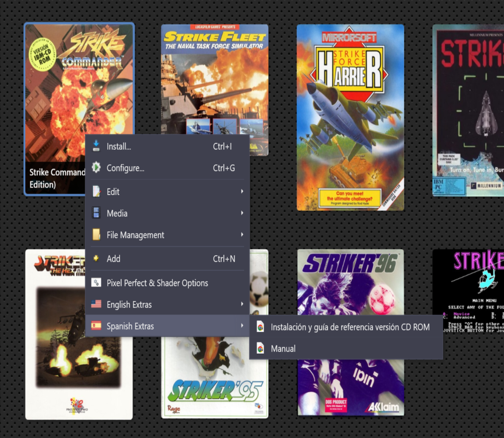Choose Configure... in the context menu
The width and height of the screenshot is (504, 438).
point(125,168)
